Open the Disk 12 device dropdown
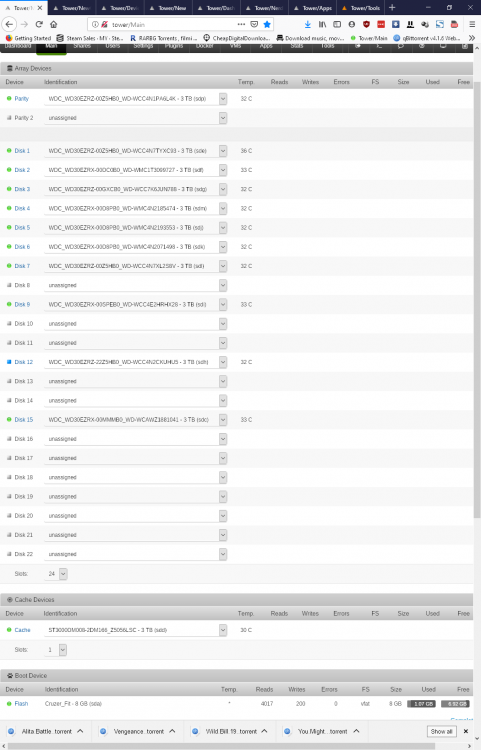 click(135, 362)
